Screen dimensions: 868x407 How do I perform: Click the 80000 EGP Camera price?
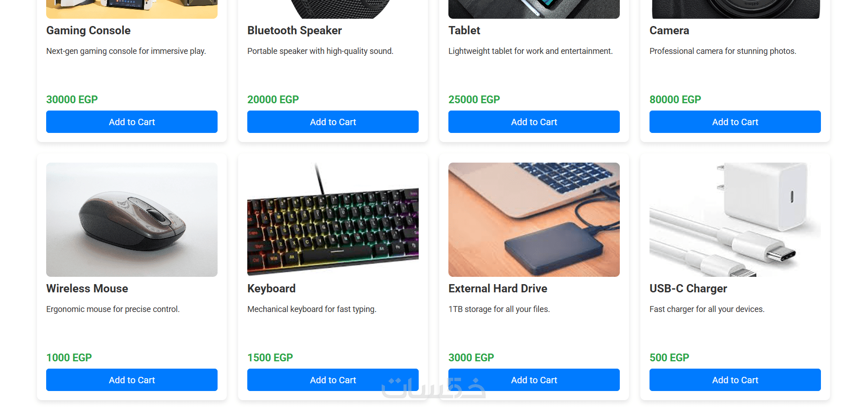[x=675, y=100]
